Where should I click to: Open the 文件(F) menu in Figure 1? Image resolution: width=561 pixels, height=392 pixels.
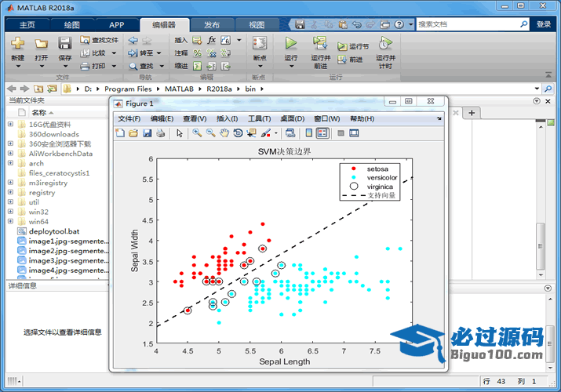click(x=129, y=118)
